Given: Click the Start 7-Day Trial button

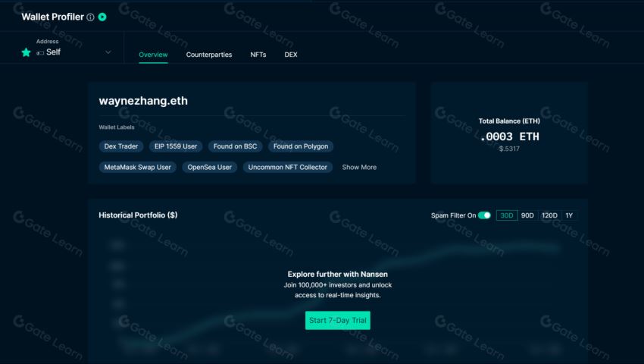Looking at the screenshot, I should point(338,321).
